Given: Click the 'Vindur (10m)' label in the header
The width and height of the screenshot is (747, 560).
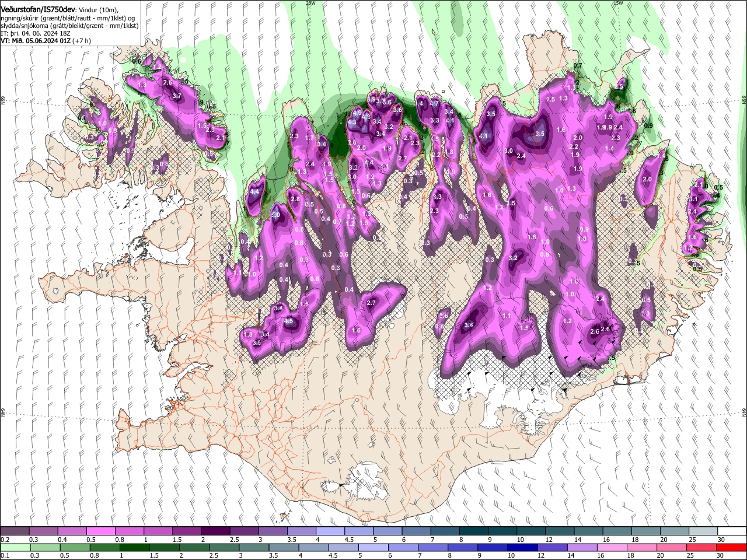Looking at the screenshot, I should [x=99, y=9].
